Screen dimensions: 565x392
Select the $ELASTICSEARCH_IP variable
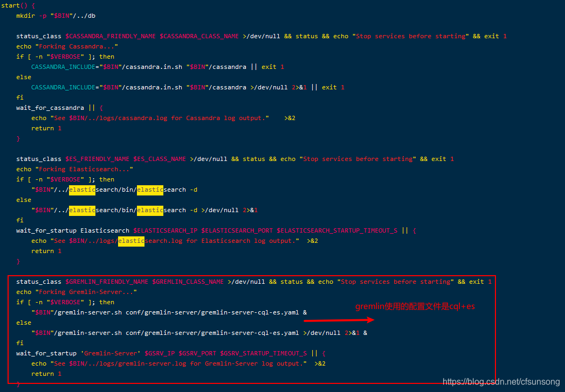[166, 231]
